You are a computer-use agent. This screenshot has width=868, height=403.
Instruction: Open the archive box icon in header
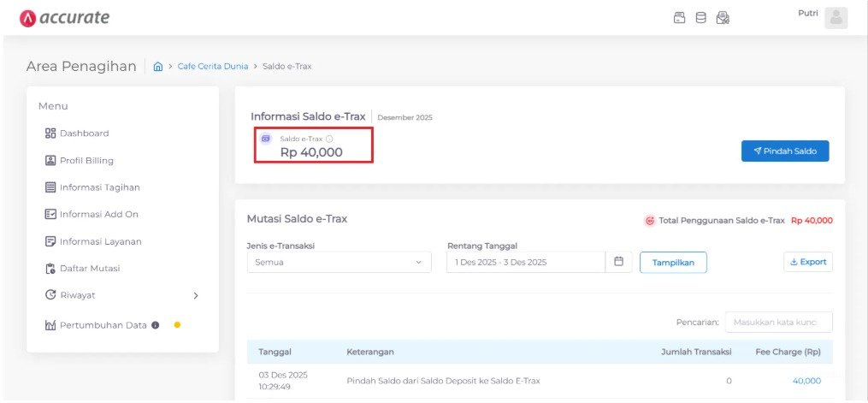point(679,18)
